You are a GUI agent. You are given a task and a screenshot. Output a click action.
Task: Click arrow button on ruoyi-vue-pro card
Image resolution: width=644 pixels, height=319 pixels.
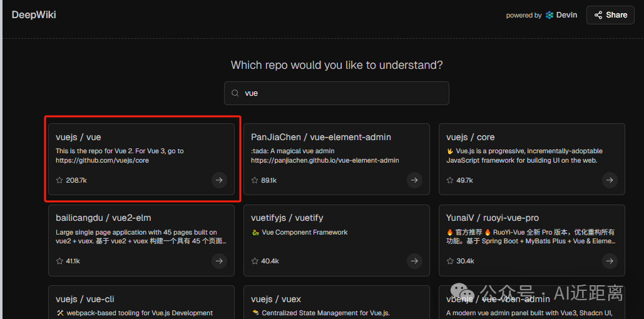[610, 261]
